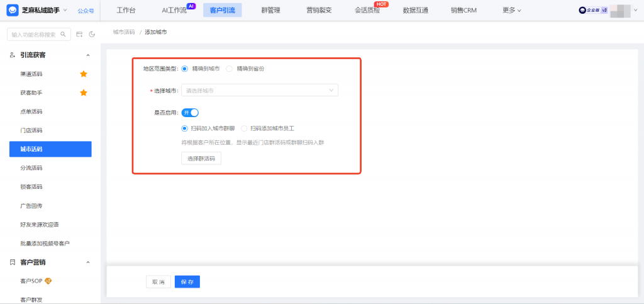Screen dimensions: 644x304
Task: Click the star icon next to 获客助手
Action: [x=83, y=93]
